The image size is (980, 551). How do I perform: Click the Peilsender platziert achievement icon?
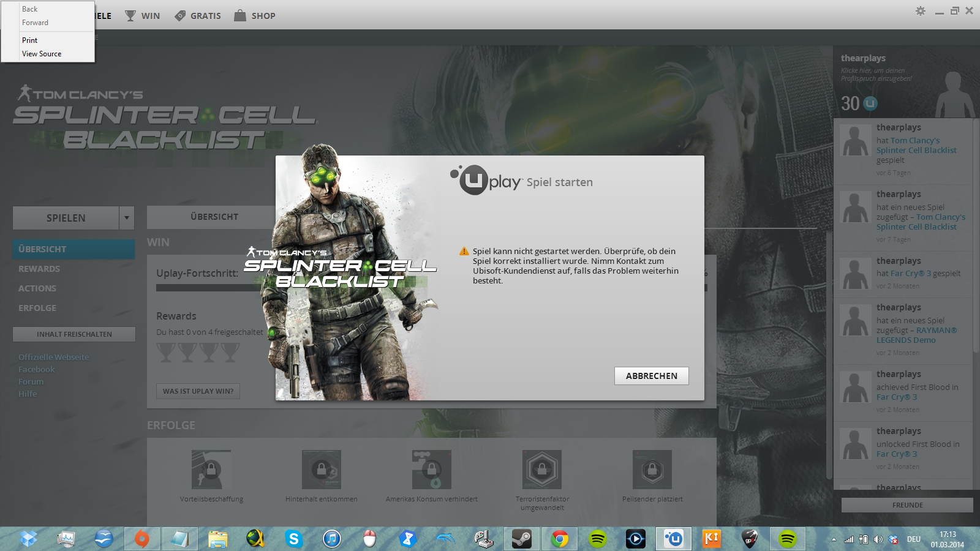click(652, 470)
